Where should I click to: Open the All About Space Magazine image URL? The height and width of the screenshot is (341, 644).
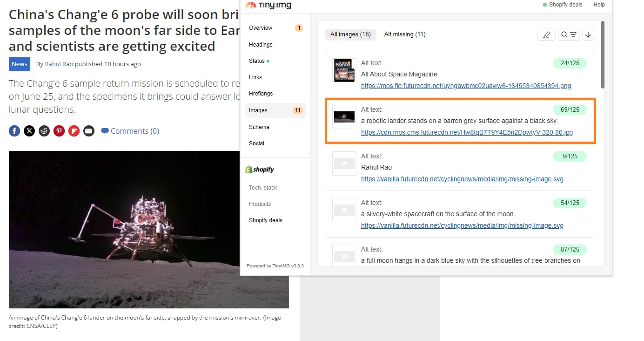466,86
